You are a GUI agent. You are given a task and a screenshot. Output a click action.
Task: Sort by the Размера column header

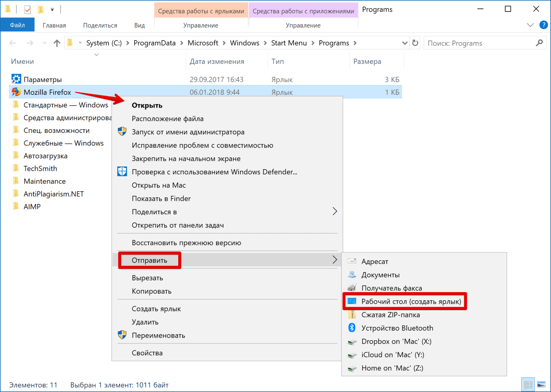coord(367,61)
